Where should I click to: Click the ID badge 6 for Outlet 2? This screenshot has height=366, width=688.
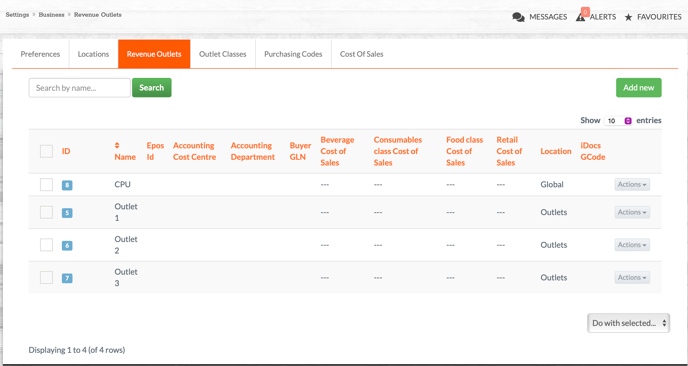(x=67, y=246)
